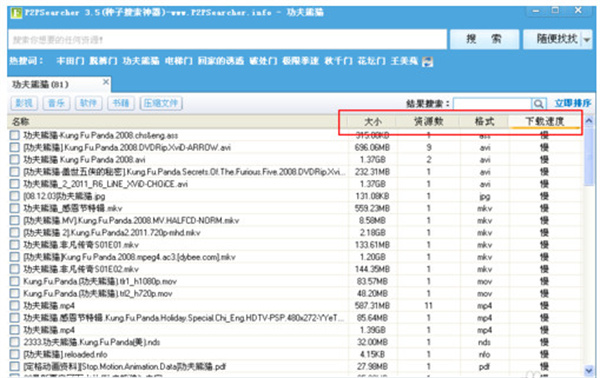Tick checkbox for reloaded.nfo file
The width and height of the screenshot is (600, 378).
pyautogui.click(x=15, y=354)
